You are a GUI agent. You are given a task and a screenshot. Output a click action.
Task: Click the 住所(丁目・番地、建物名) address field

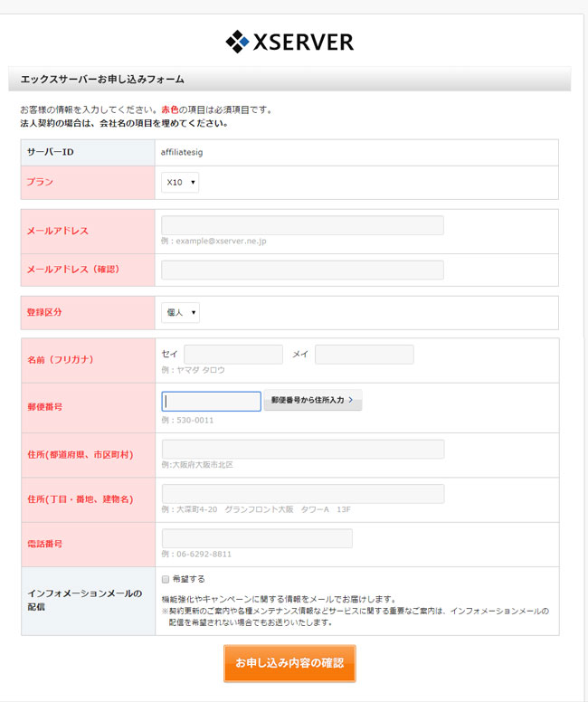coord(302,494)
